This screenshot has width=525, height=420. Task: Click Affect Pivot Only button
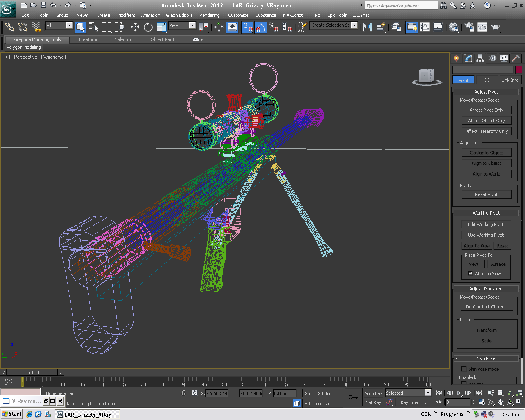pos(486,110)
